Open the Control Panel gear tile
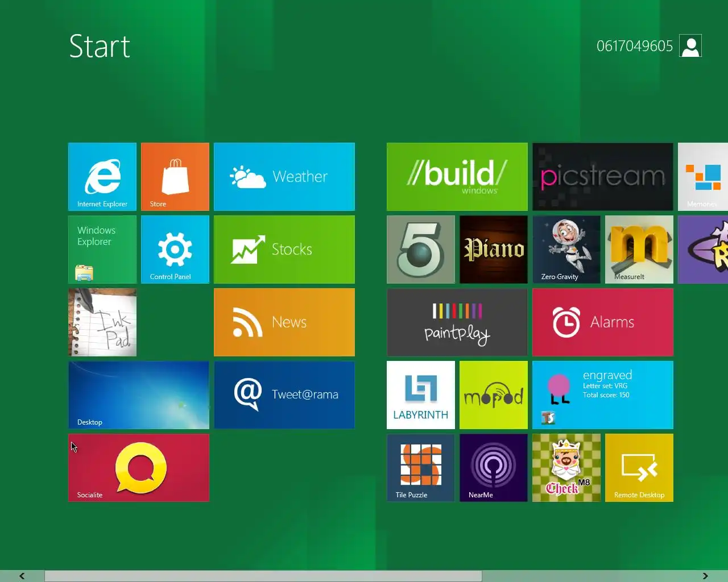The height and width of the screenshot is (582, 728). [175, 250]
